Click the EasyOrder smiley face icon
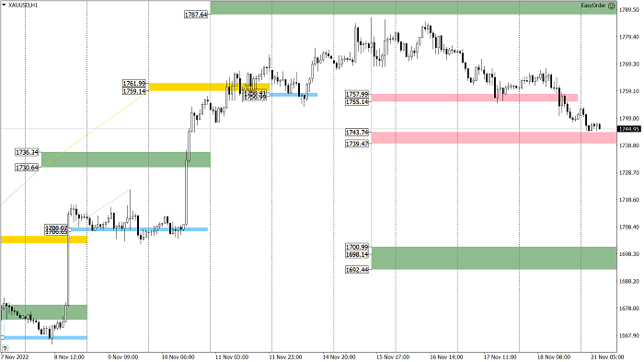 pyautogui.click(x=612, y=6)
